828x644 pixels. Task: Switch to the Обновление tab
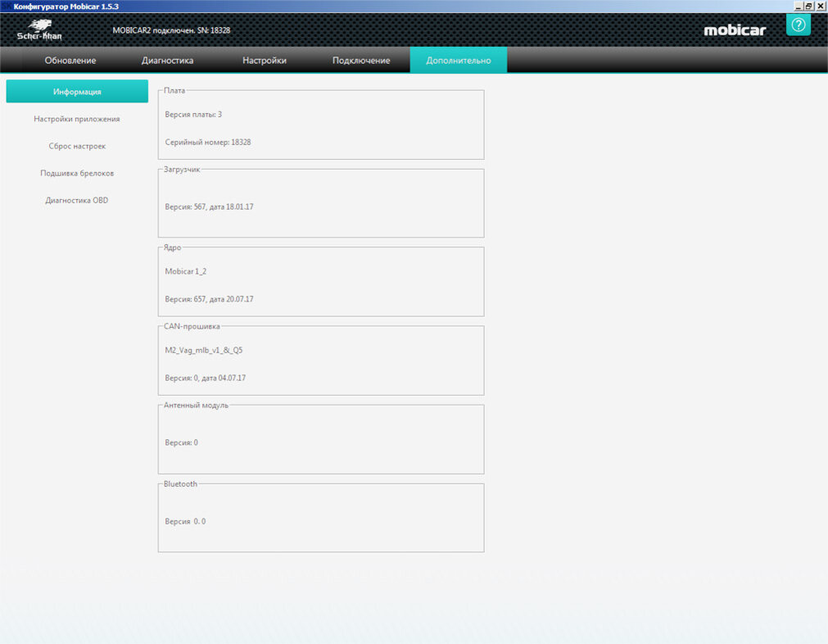click(x=70, y=61)
